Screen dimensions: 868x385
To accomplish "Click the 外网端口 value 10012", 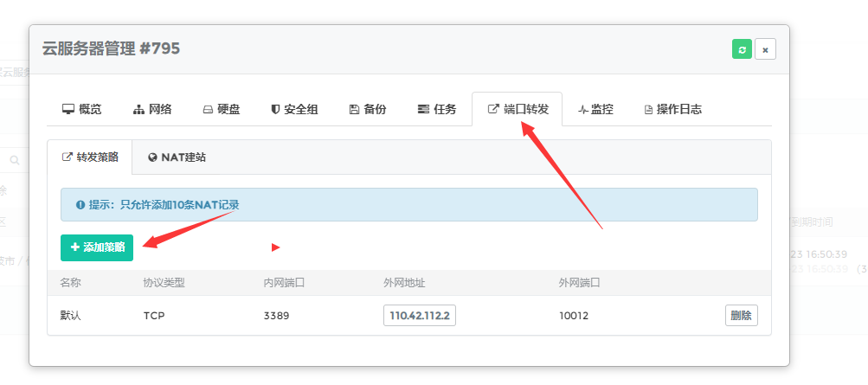I will tap(574, 316).
